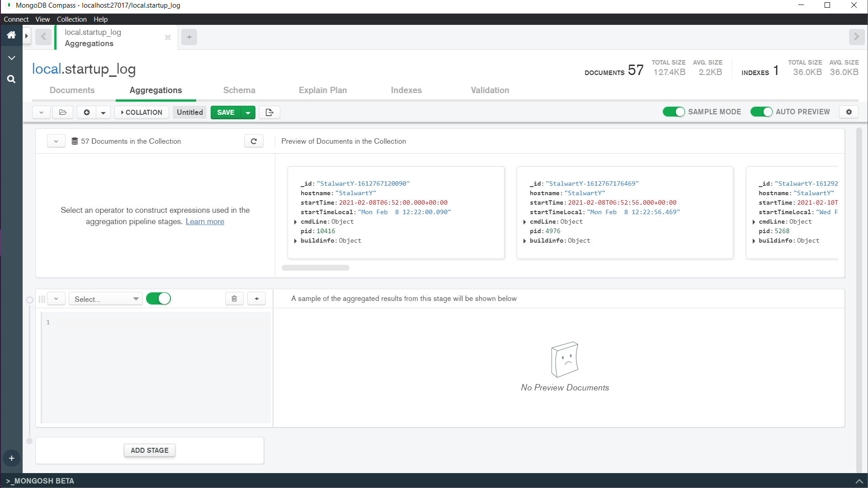Refresh the collection documents preview
The image size is (868, 488).
pos(254,141)
